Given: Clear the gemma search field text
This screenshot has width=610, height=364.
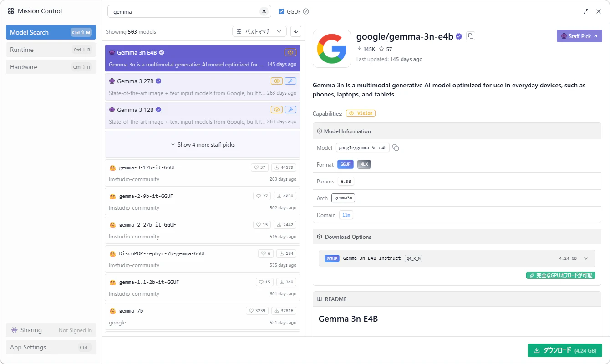Looking at the screenshot, I should point(264,11).
